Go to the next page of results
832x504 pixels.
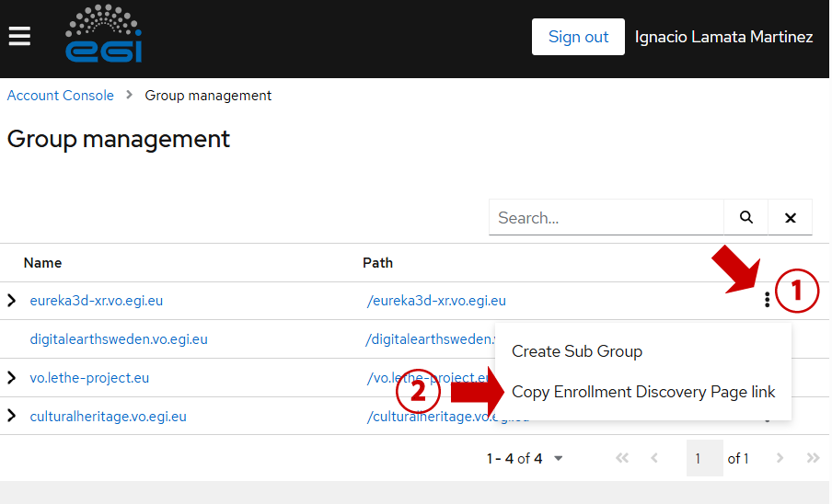pos(780,458)
